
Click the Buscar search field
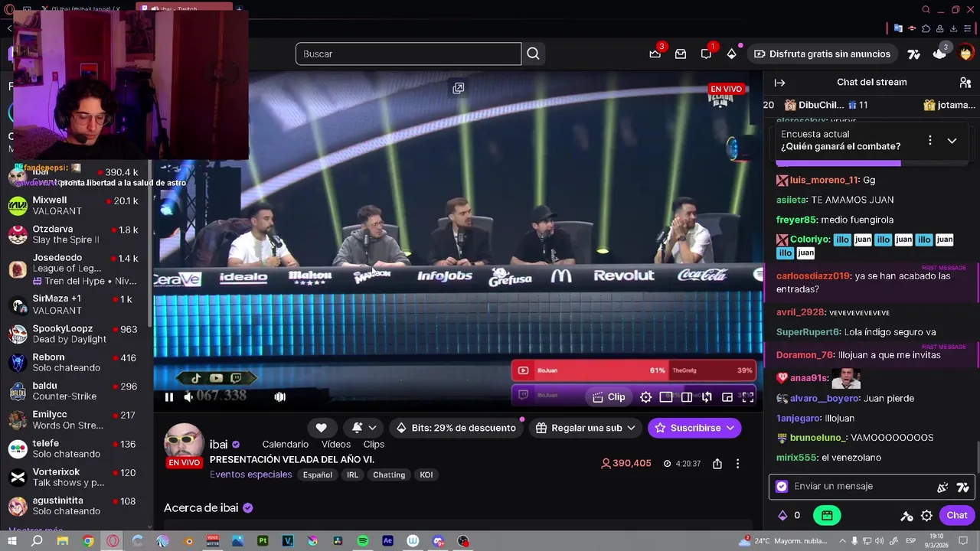click(408, 54)
